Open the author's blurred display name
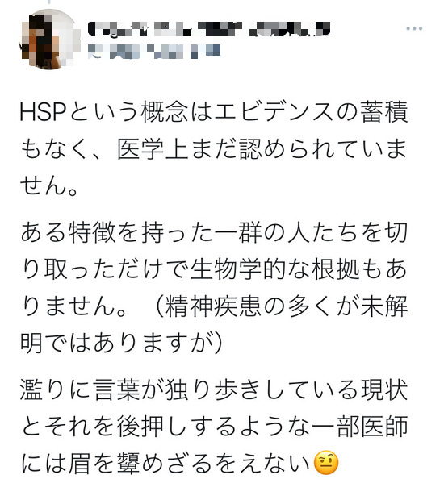The width and height of the screenshot is (444, 504). [209, 30]
